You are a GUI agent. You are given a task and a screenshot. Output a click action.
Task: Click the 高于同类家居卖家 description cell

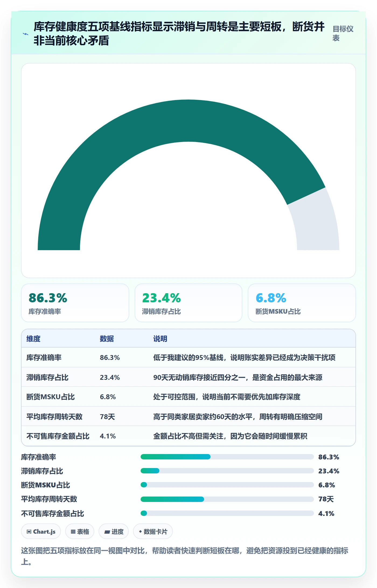tap(238, 417)
